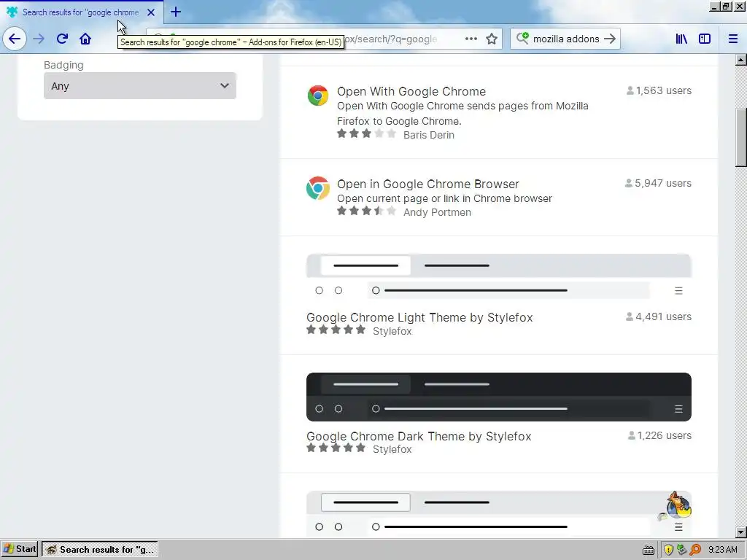
Task: Submit the mozilla addons search arrow
Action: pyautogui.click(x=609, y=39)
